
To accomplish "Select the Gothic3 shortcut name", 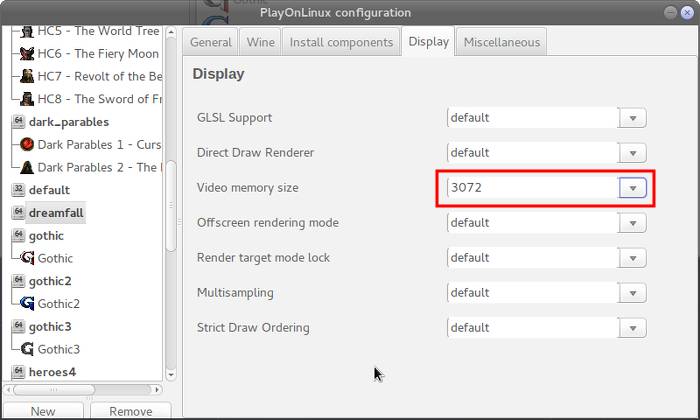I will click(x=58, y=349).
